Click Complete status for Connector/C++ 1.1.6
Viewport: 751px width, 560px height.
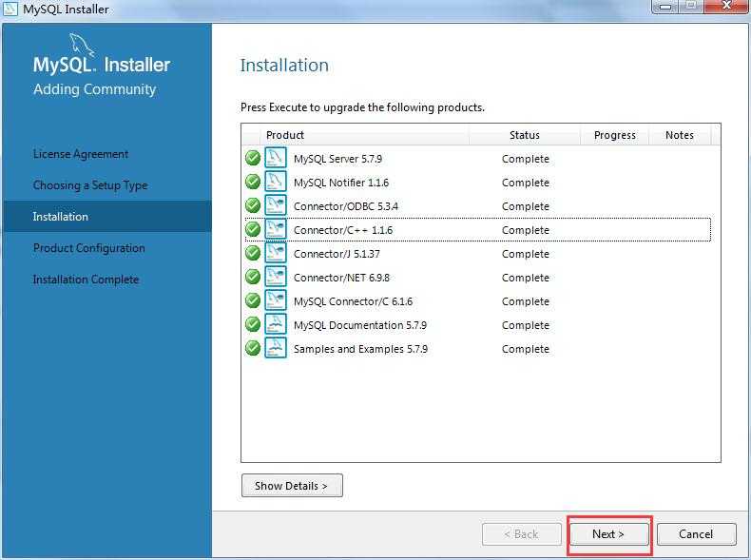coord(526,230)
